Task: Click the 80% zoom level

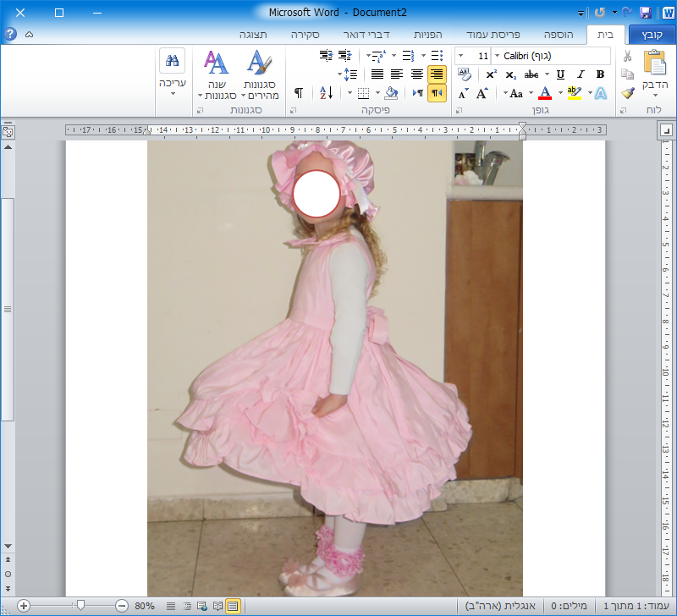Action: pyautogui.click(x=144, y=606)
